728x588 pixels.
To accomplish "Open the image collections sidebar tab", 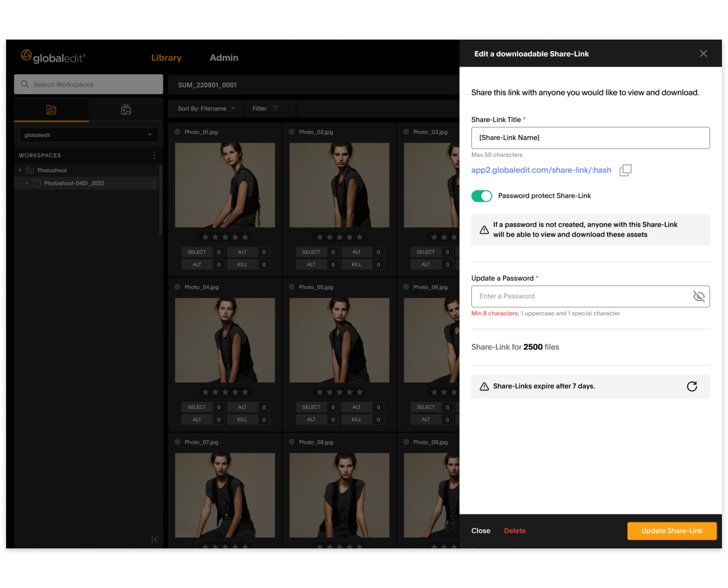I will tap(126, 110).
